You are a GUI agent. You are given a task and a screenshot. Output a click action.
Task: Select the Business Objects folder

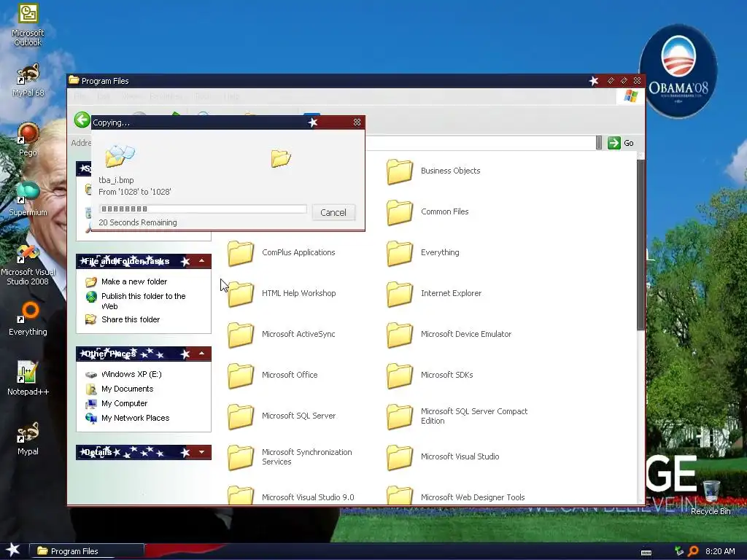point(433,171)
